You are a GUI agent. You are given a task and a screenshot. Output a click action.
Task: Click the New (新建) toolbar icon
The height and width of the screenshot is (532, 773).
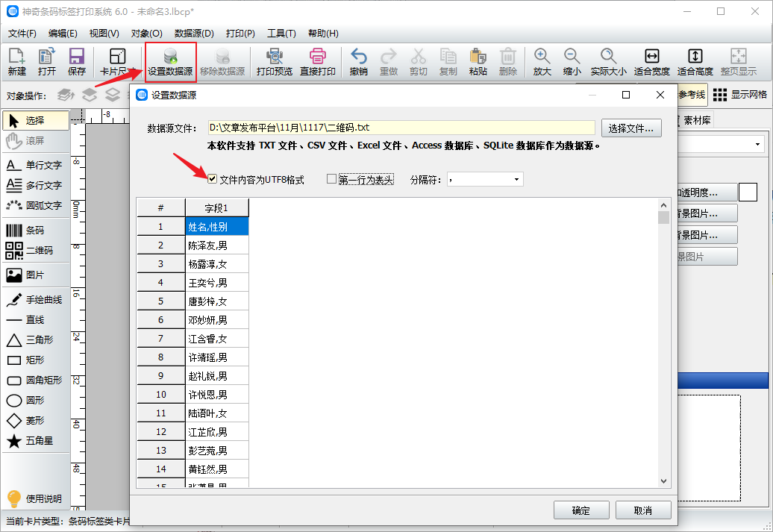(x=16, y=62)
